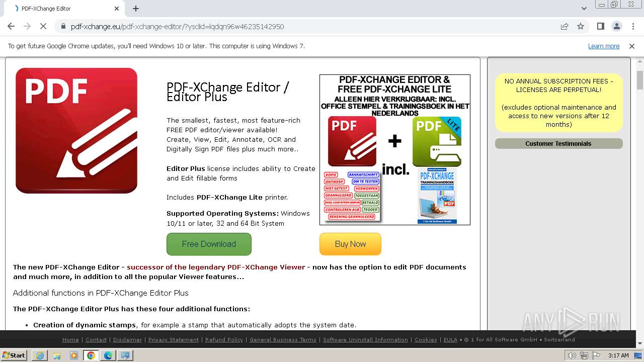Click the Action Center flag icon
The height and width of the screenshot is (362, 644).
pos(596,355)
